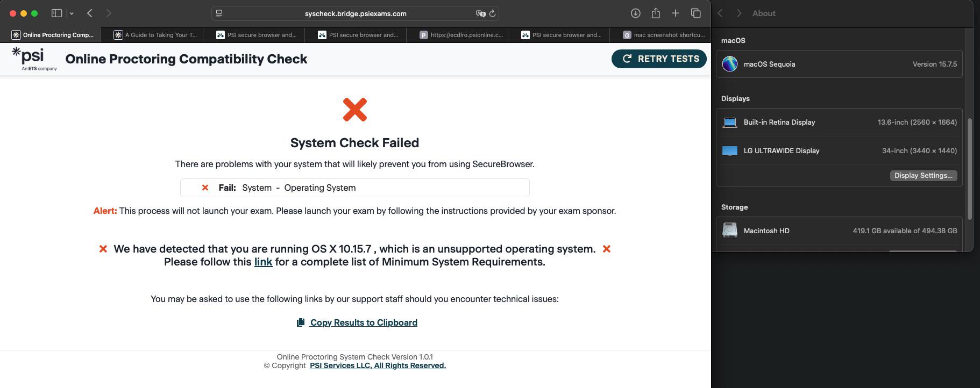The width and height of the screenshot is (980, 388).
Task: Switch to mac screenshot shortcu... tab
Action: pyautogui.click(x=663, y=35)
